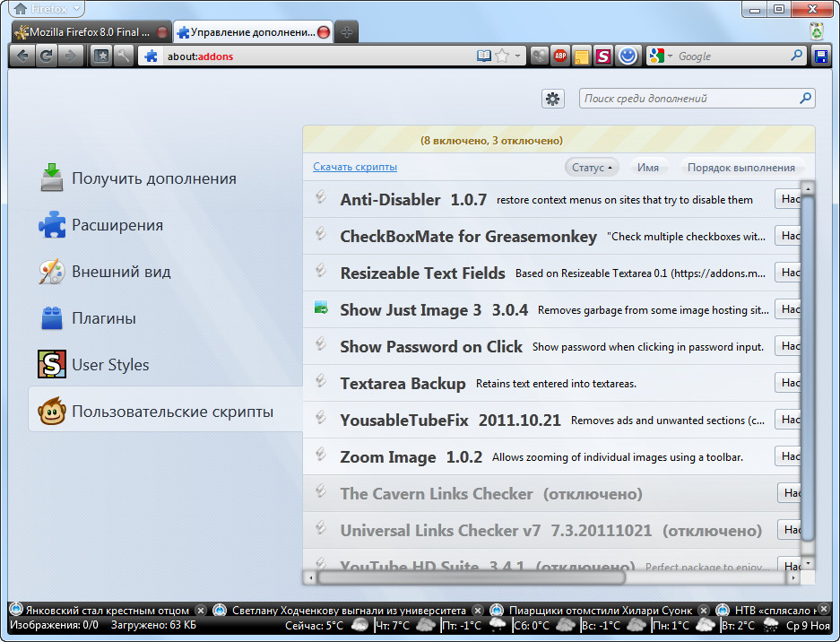The width and height of the screenshot is (840, 642).
Task: Sort scripts using the Статус dropdown
Action: (x=591, y=167)
